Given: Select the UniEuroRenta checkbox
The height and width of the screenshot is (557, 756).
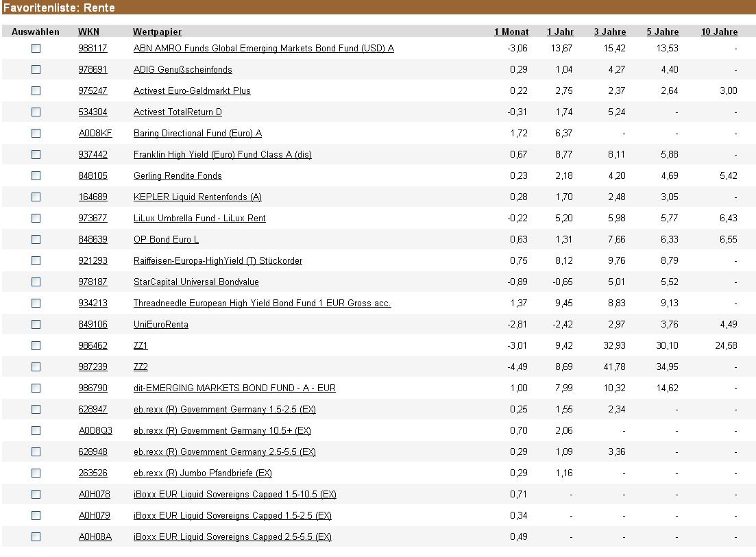Looking at the screenshot, I should coord(36,324).
